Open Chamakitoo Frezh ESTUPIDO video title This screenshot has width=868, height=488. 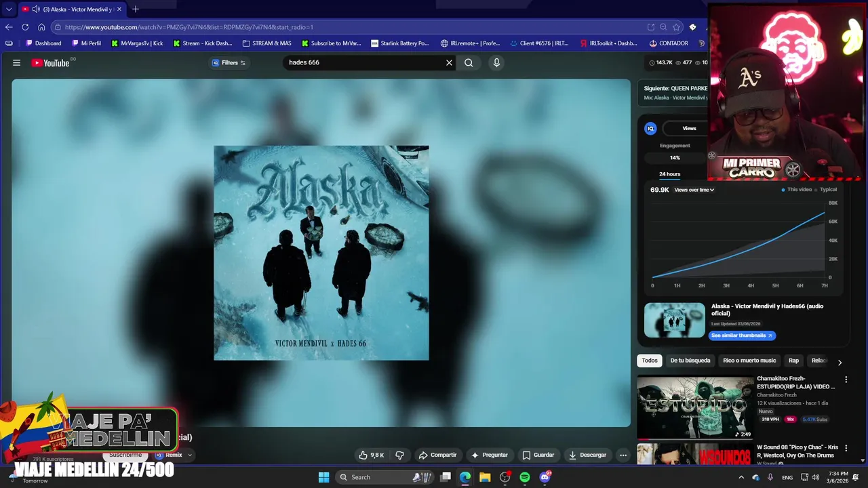point(795,382)
